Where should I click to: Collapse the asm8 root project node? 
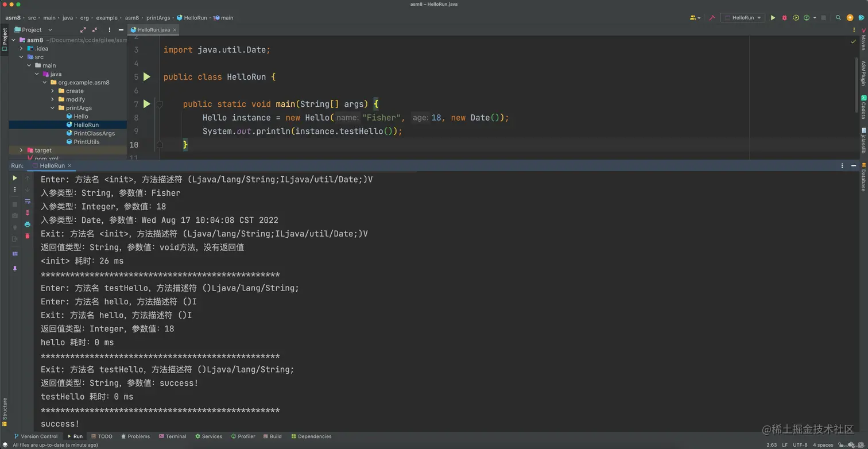(x=14, y=40)
